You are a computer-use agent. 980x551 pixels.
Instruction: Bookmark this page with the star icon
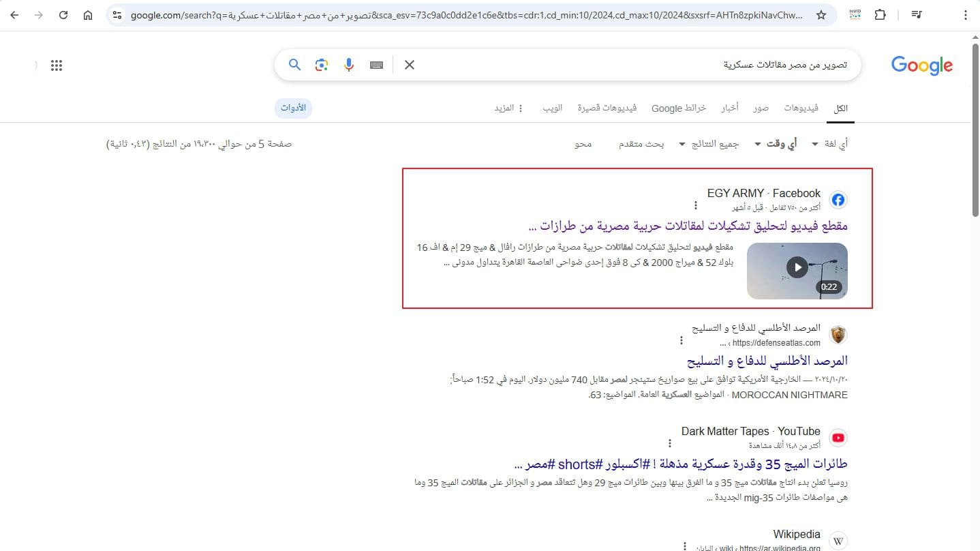point(821,15)
